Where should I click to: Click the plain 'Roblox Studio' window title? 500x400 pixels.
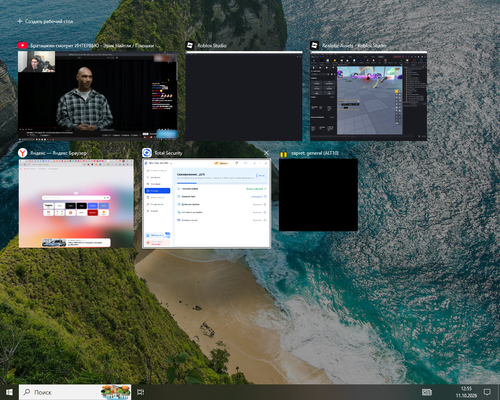pyautogui.click(x=212, y=46)
